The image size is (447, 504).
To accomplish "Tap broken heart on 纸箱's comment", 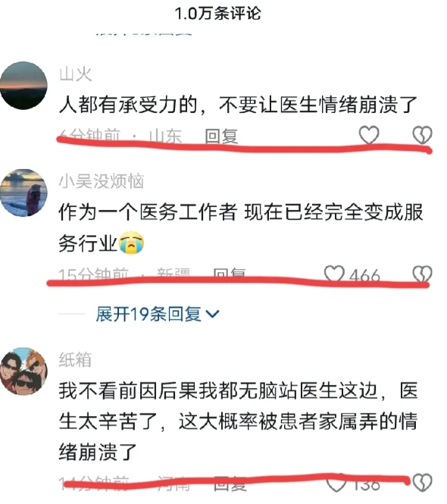I will click(x=422, y=483).
